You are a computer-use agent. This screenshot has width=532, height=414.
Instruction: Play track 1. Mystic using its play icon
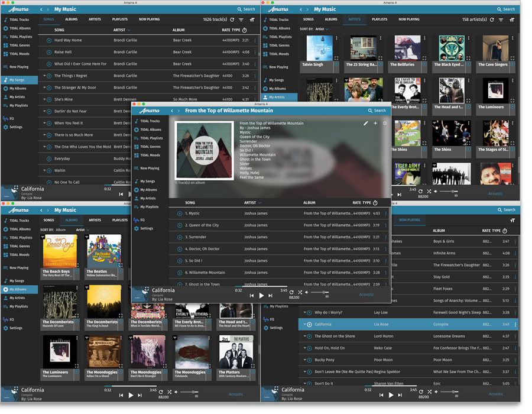coord(180,214)
